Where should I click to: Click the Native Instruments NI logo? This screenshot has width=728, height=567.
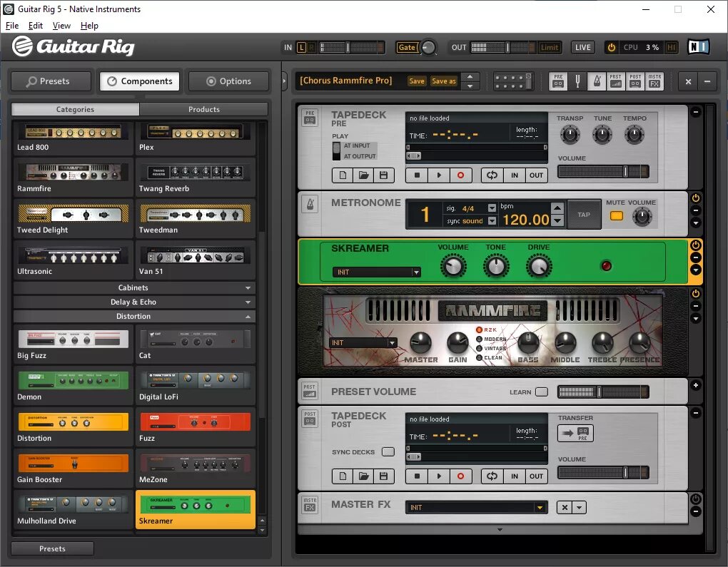698,47
